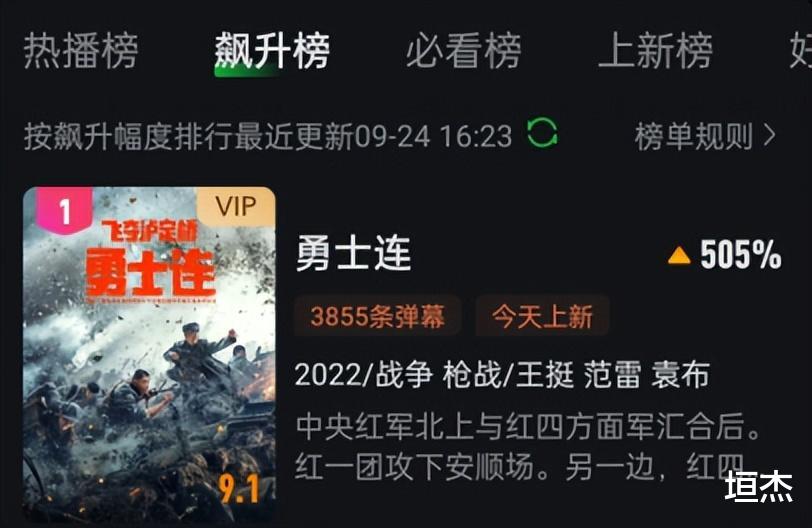
Task: Tap the 505% rise percentage
Action: tap(741, 254)
